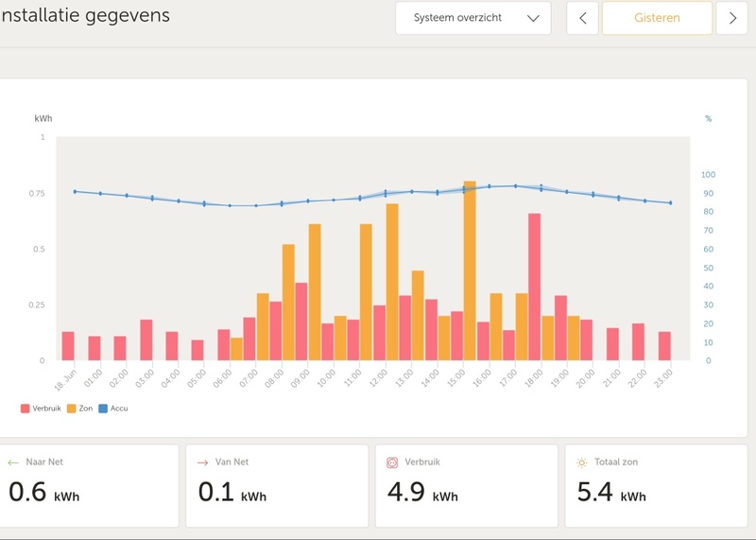Image resolution: width=756 pixels, height=540 pixels.
Task: Go to previous day with left arrow
Action: point(582,18)
